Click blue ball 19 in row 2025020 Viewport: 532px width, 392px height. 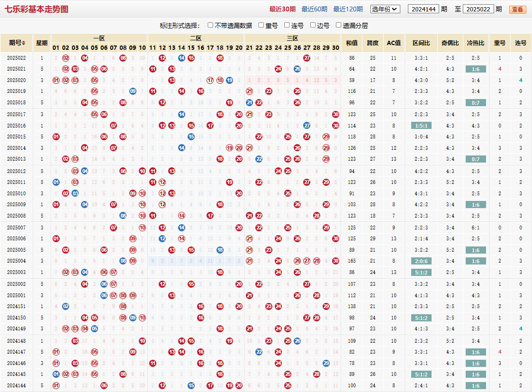pyautogui.click(x=229, y=81)
